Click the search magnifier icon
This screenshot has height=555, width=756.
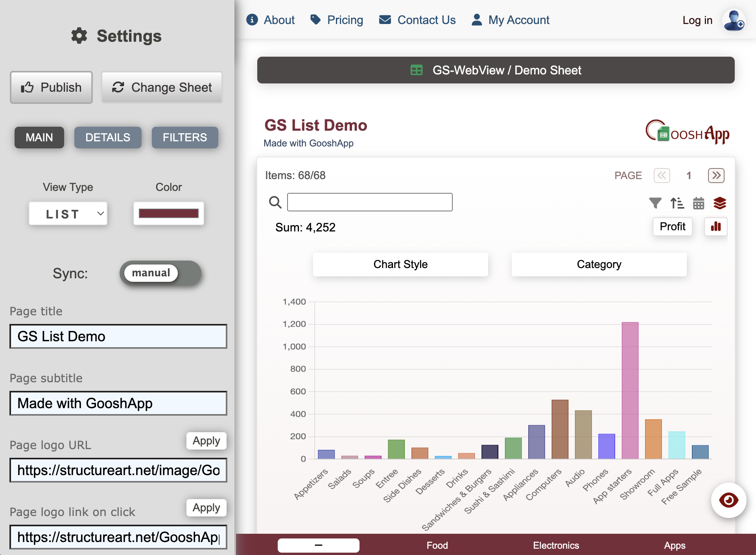(275, 202)
